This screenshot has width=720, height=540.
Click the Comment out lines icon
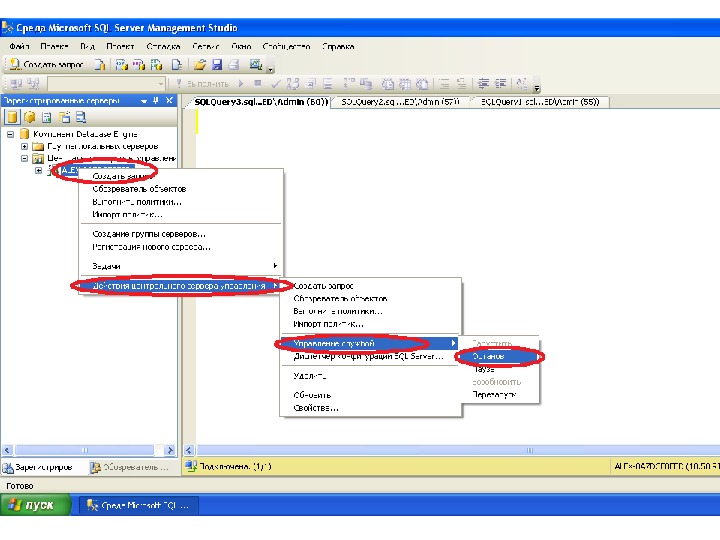tap(444, 84)
